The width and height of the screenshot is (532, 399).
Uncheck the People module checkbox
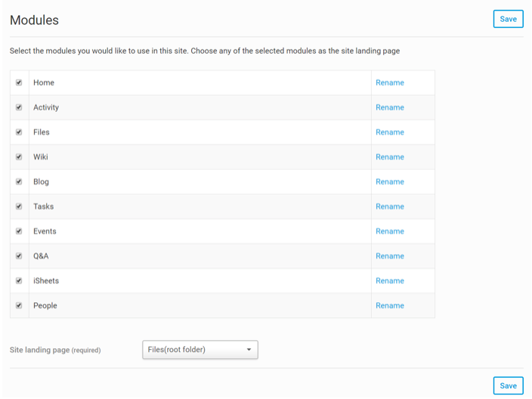(19, 305)
